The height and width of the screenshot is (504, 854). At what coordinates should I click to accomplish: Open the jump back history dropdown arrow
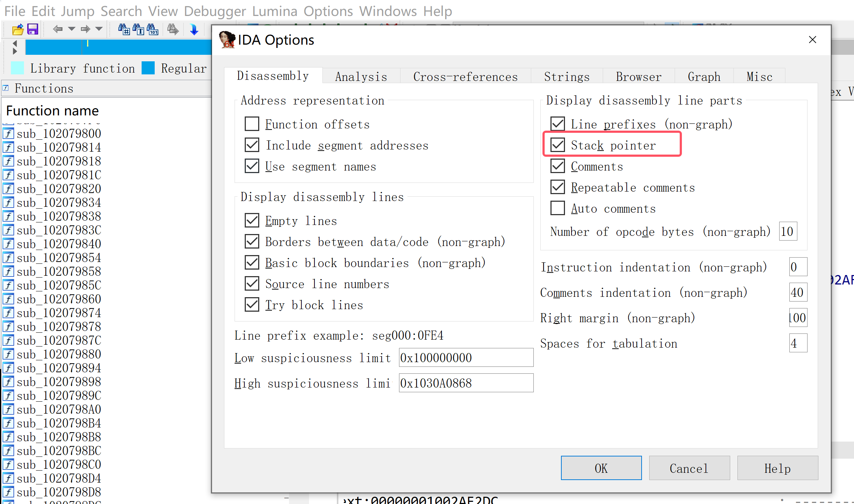point(72,29)
